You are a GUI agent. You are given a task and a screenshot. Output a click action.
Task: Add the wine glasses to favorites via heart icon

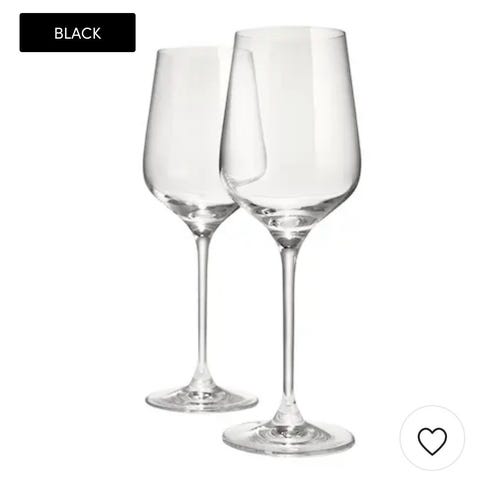click(x=432, y=437)
